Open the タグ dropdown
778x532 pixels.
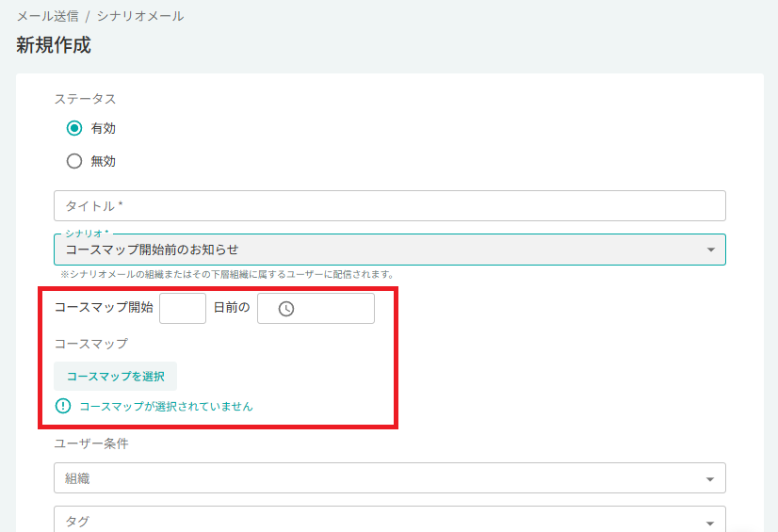tap(390, 519)
